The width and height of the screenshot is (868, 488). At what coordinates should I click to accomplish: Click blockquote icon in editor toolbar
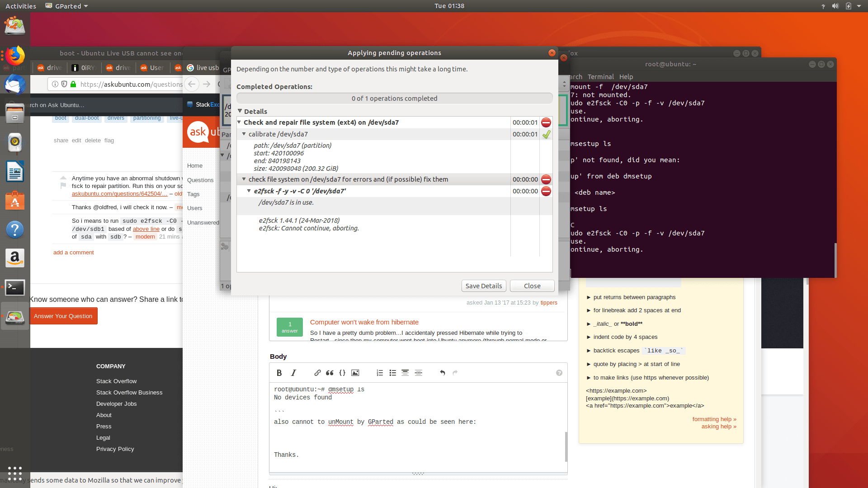click(330, 373)
